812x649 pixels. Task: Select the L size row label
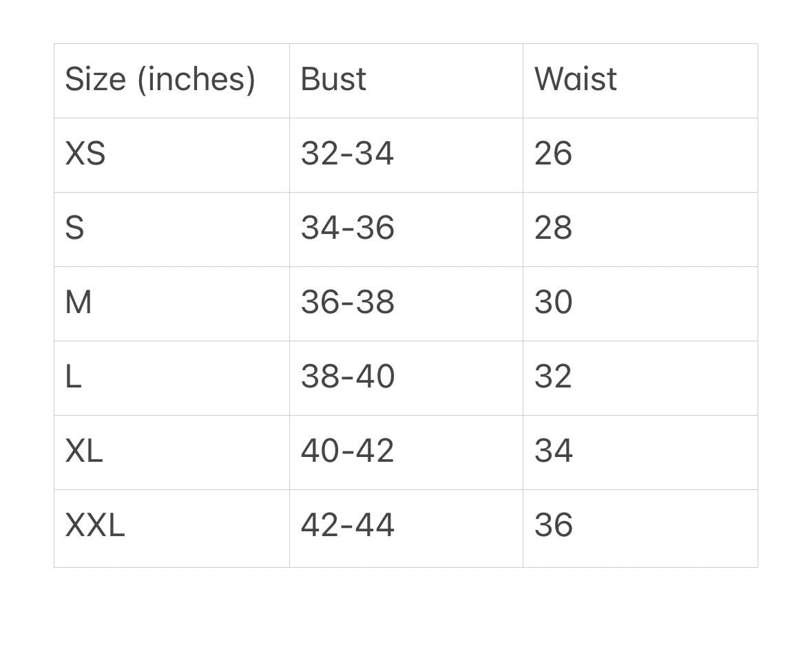pyautogui.click(x=73, y=376)
